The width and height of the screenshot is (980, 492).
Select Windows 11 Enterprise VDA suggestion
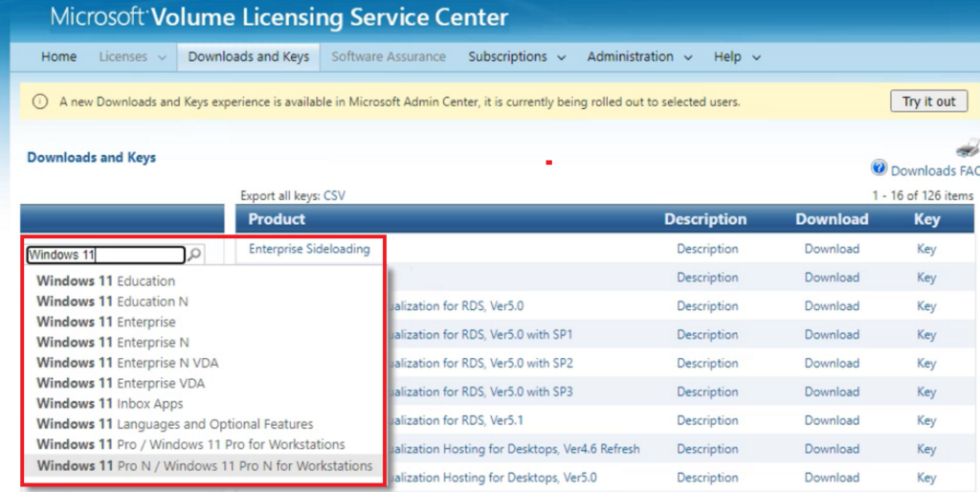pyautogui.click(x=121, y=383)
